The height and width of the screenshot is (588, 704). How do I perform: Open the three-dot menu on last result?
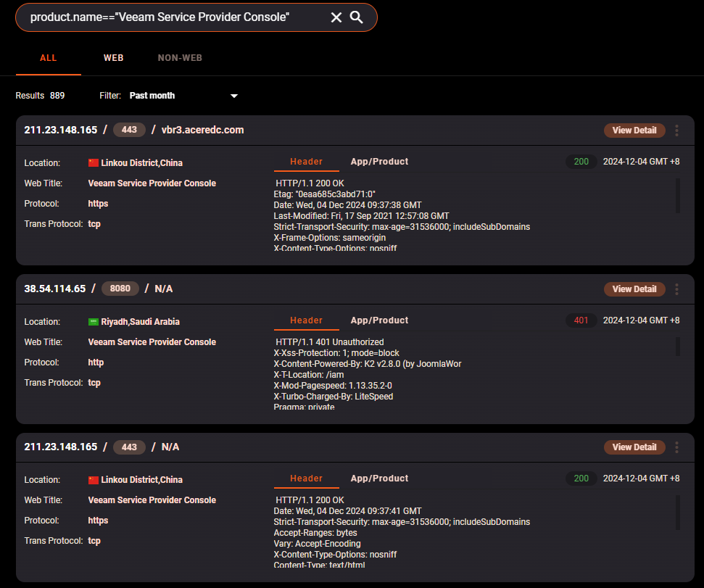click(x=676, y=447)
